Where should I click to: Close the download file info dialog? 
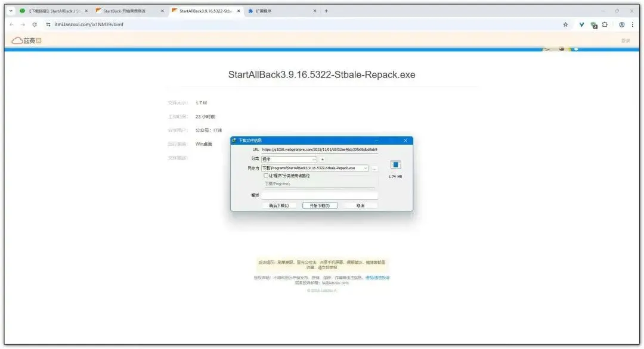pos(405,141)
